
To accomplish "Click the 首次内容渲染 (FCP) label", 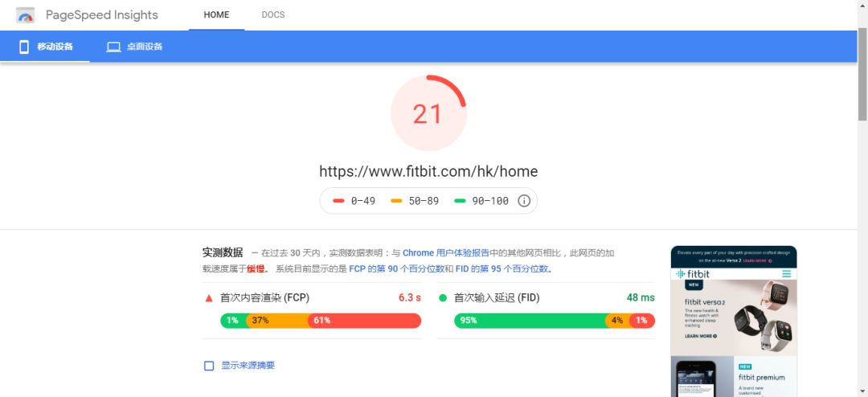I will pos(264,298).
